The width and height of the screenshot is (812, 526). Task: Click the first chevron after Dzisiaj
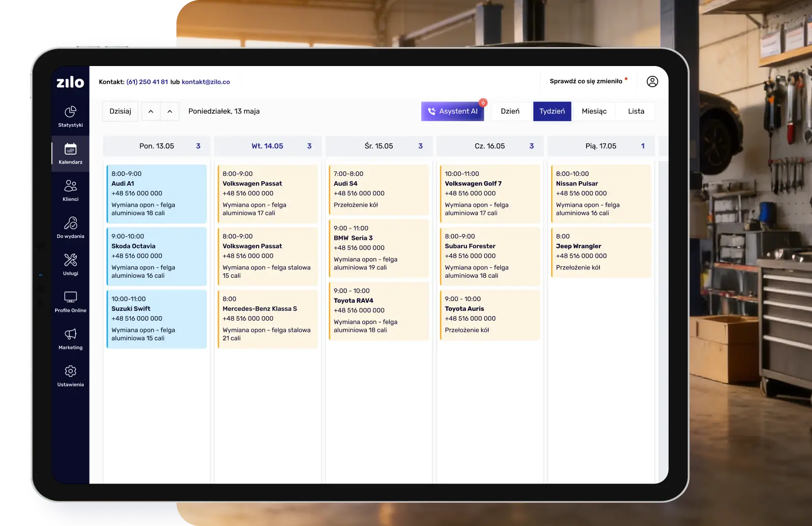[151, 111]
